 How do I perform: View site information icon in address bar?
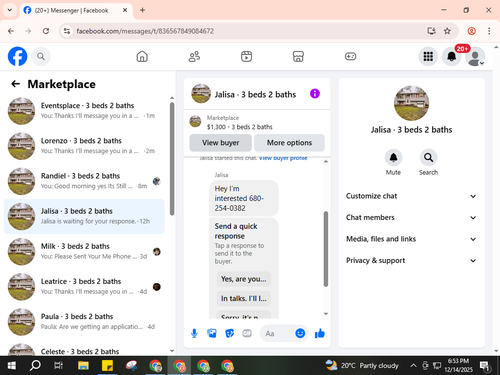67,31
